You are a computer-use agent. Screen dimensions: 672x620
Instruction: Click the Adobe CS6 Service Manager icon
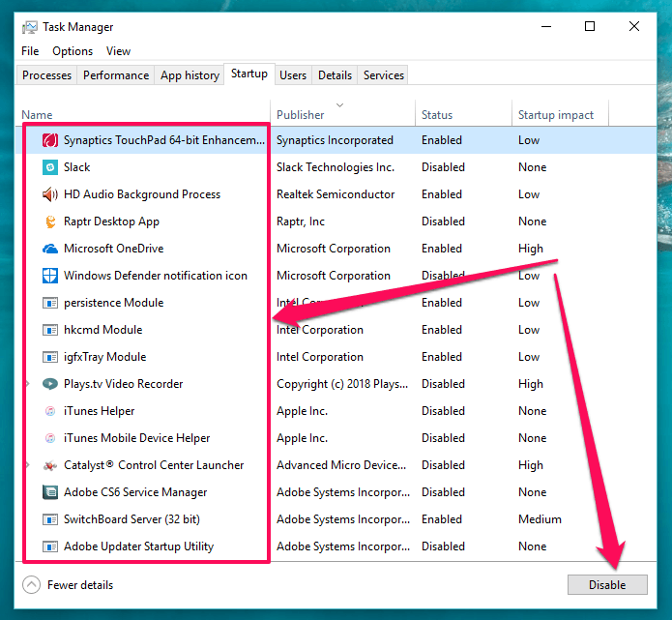50,492
